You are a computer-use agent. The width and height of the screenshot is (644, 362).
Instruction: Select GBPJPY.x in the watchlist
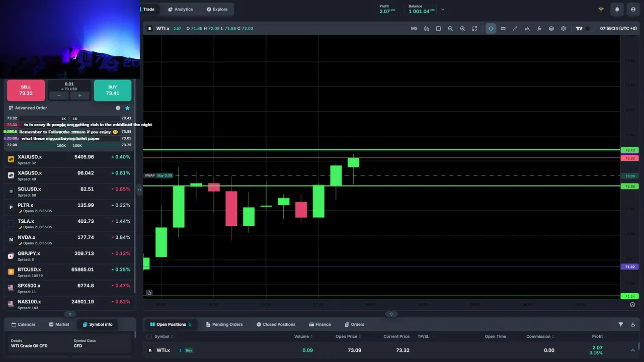(69, 256)
